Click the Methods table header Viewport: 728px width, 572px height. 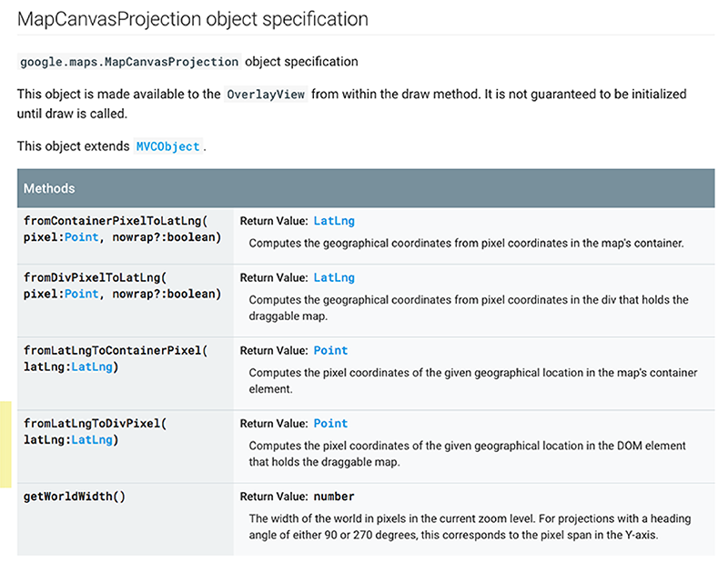[366, 188]
